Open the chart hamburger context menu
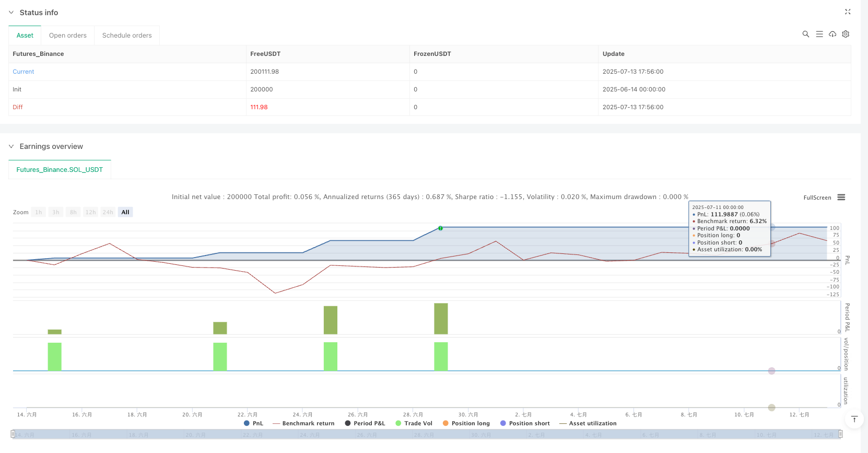 point(841,198)
